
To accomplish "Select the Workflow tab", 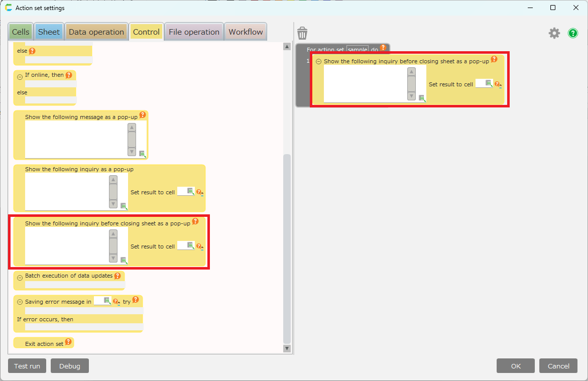I will click(246, 32).
